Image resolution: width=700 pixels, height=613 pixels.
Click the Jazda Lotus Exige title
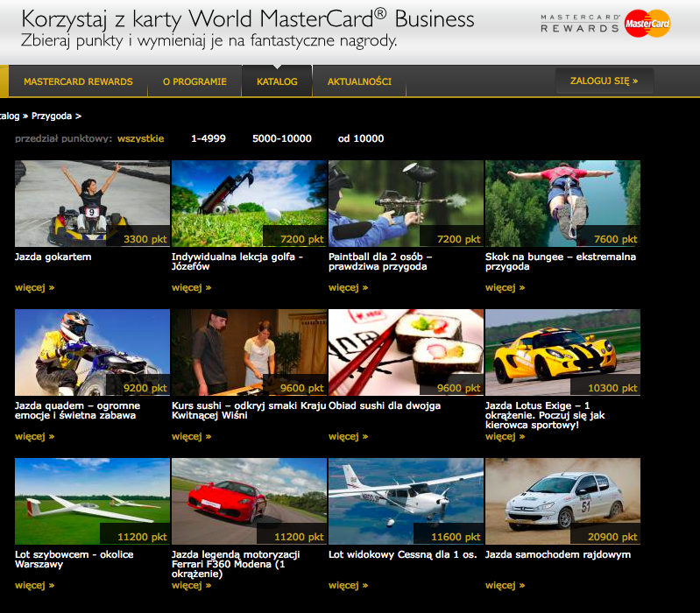click(545, 415)
